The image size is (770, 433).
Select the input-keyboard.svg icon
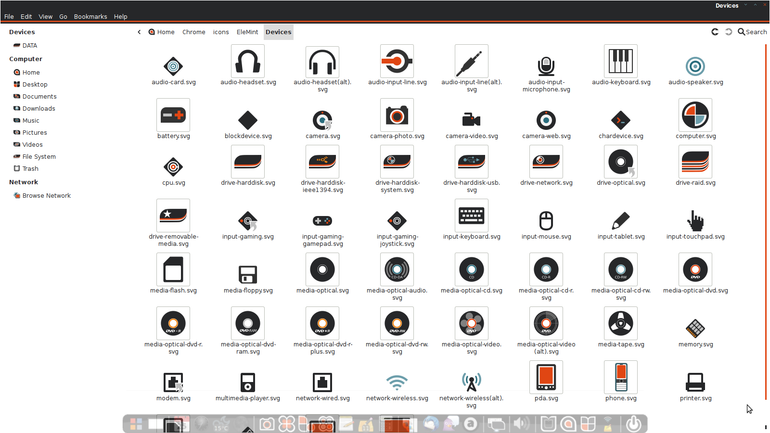click(x=471, y=216)
